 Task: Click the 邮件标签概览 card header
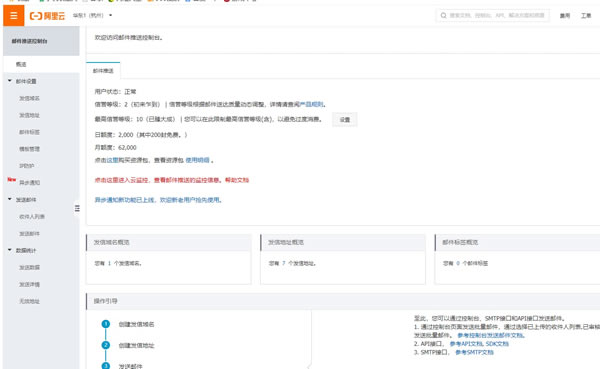(517, 242)
